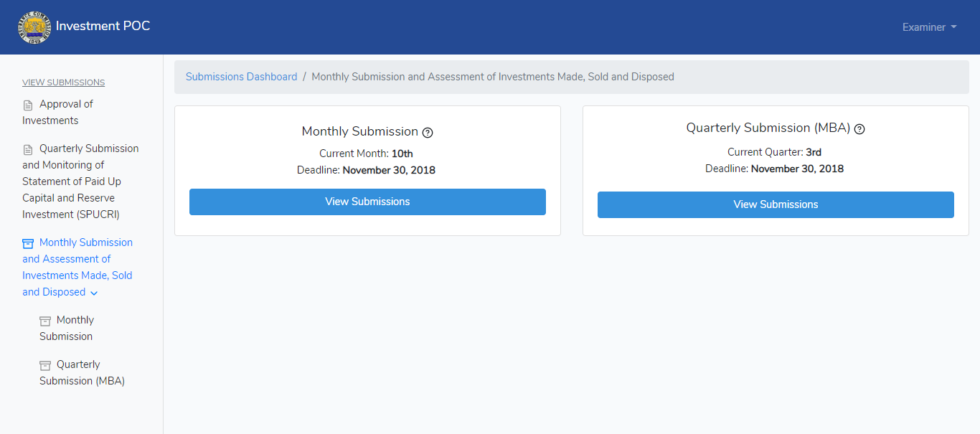The width and height of the screenshot is (980, 434).
Task: Collapse the Monthly Submission and Assessment chevron
Action: click(94, 293)
